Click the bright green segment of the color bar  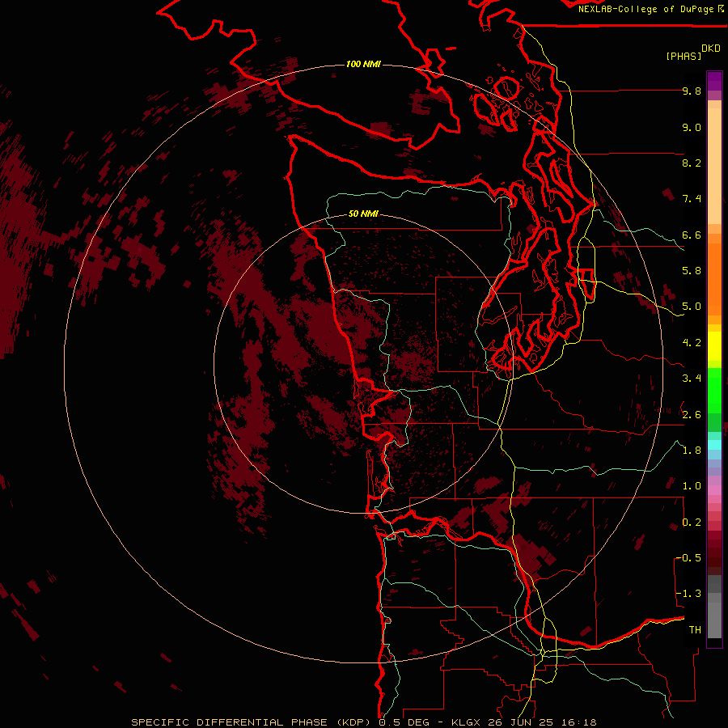pyautogui.click(x=714, y=390)
